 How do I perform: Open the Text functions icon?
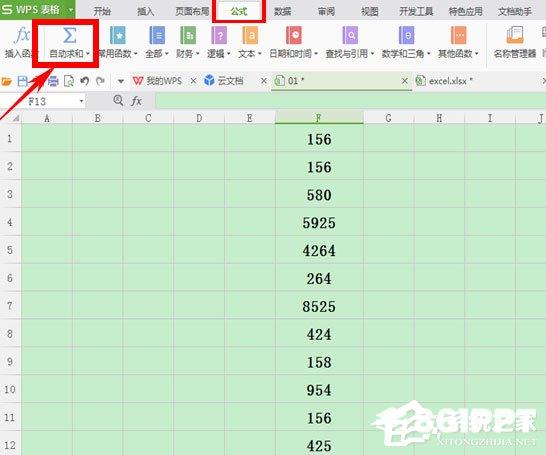[x=250, y=35]
